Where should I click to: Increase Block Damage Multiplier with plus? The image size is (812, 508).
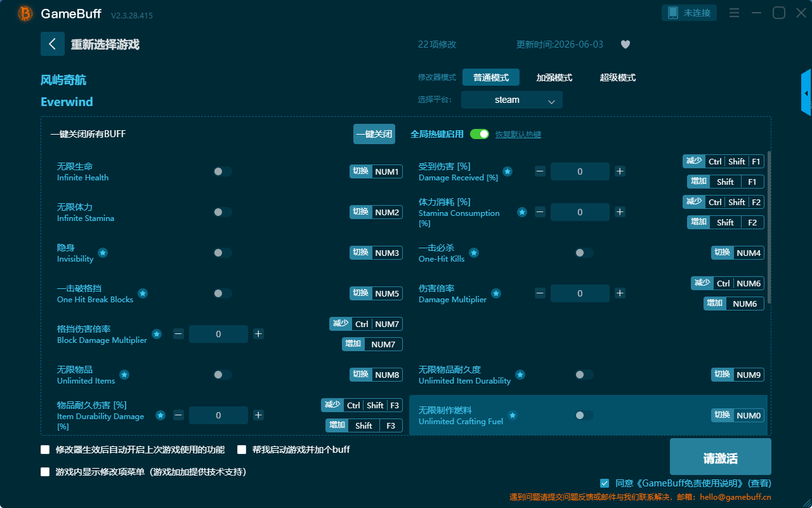[x=258, y=334]
